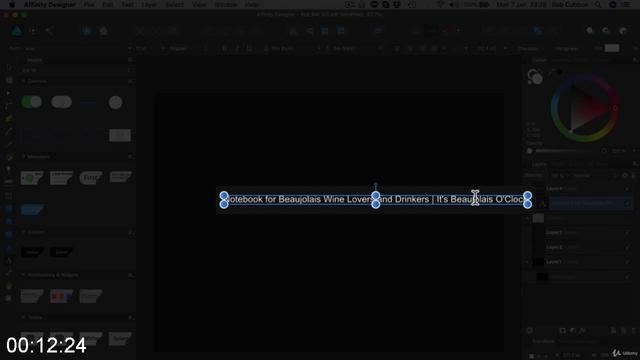This screenshot has height=360, width=640.
Task: Open Notification Center in menu bar
Action: coord(627,4)
